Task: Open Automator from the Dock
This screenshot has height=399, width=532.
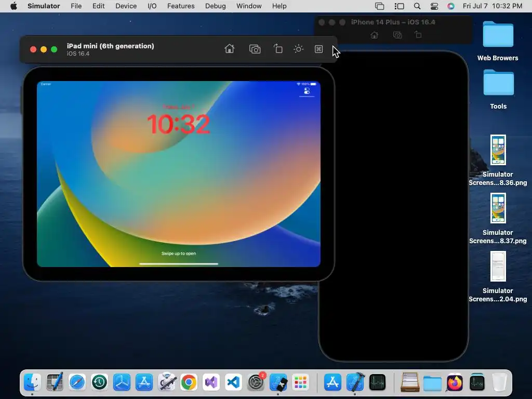Action: 167,382
